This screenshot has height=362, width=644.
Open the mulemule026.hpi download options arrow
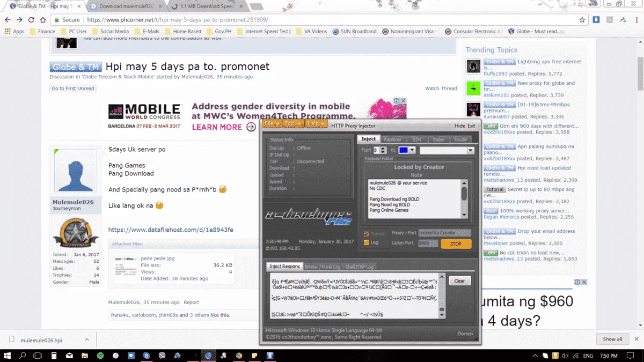pyautogui.click(x=87, y=339)
